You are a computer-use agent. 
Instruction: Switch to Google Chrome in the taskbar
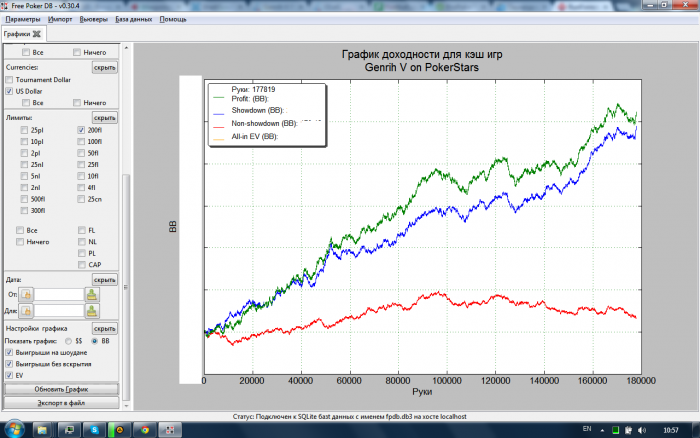tap(145, 430)
